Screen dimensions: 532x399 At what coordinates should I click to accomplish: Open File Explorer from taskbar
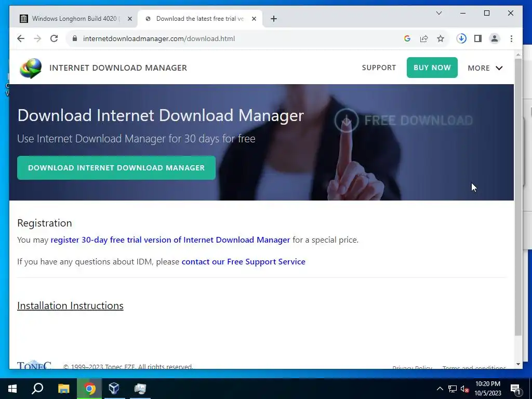63,389
